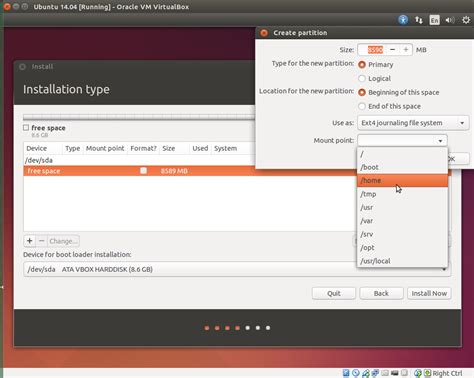This screenshot has height=378, width=474.
Task: Select /usr mount point option
Action: coord(402,207)
